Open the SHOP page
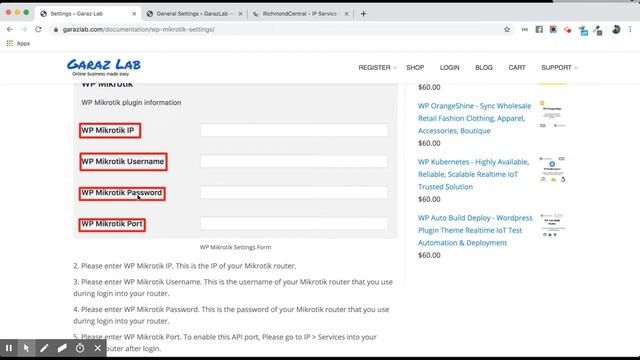Image resolution: width=640 pixels, height=360 pixels. [415, 67]
